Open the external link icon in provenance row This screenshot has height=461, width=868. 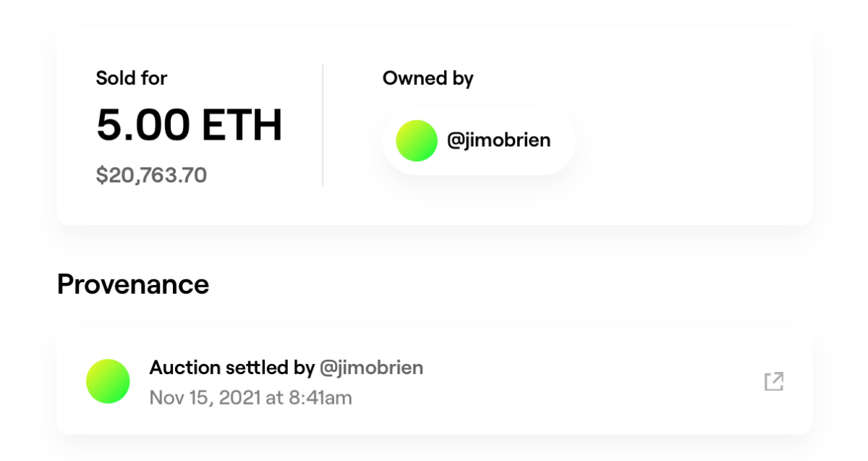pos(774,381)
